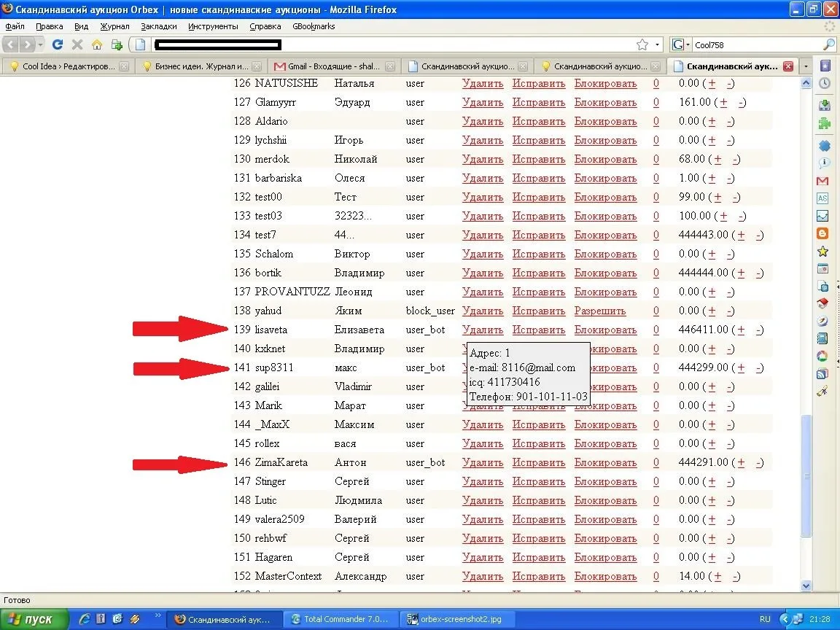Click the minus link in merdok's balance
Screen dimensions: 840x630
click(736, 159)
